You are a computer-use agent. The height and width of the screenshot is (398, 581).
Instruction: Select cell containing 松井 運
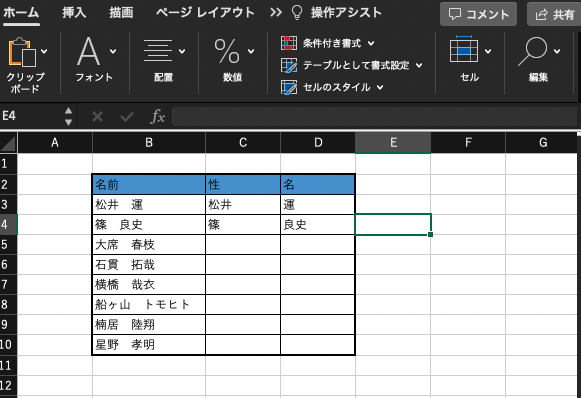(x=149, y=204)
